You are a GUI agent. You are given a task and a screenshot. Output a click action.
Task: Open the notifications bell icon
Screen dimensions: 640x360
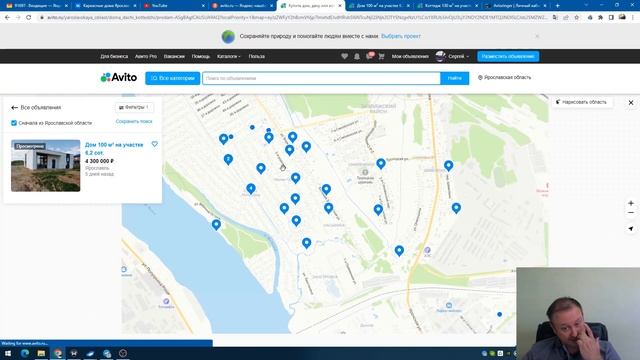[357, 56]
